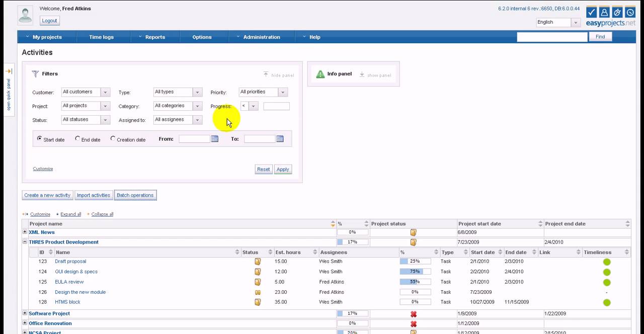Click project status icon for XML News
644x334 pixels.
pyautogui.click(x=414, y=232)
